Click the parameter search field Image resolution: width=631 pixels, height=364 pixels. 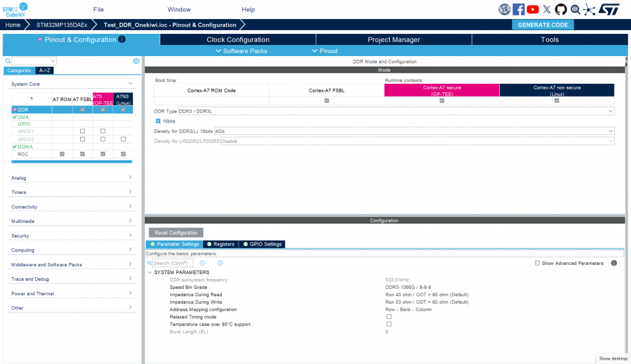173,263
